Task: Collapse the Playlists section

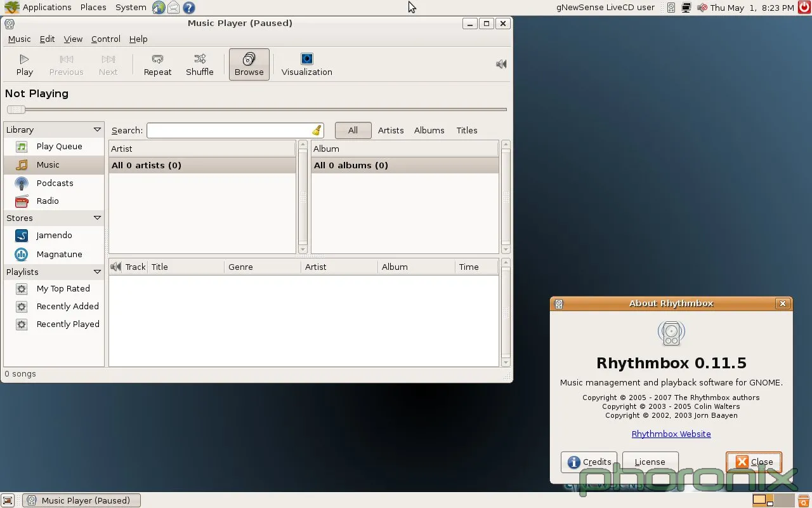Action: click(97, 272)
